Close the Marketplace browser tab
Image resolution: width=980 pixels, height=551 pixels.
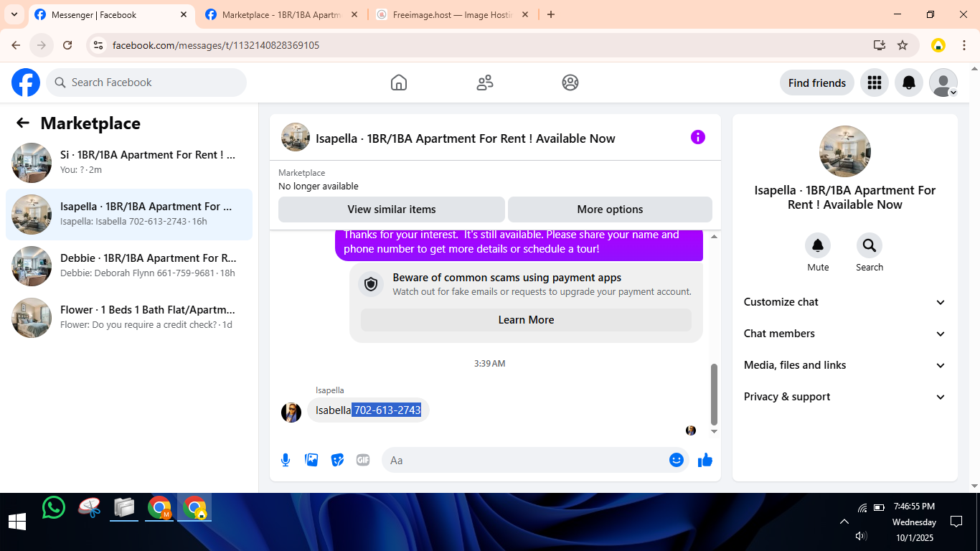tap(354, 14)
